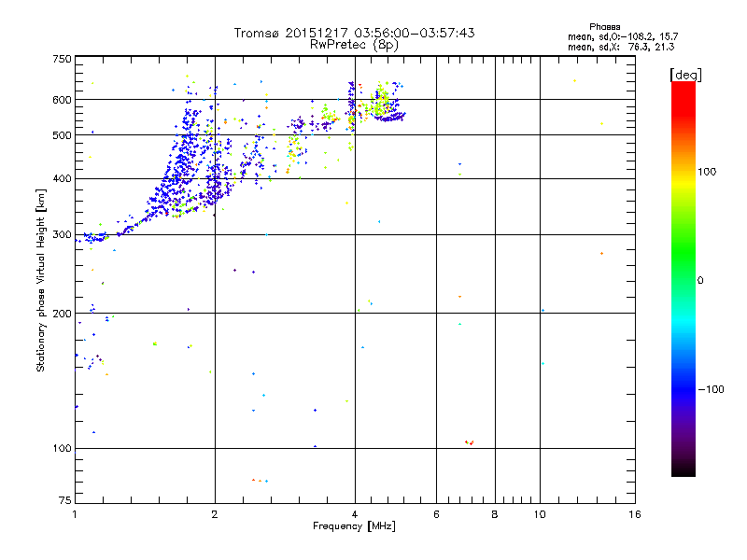Click the colorbar tick label '-100'

(x=712, y=389)
